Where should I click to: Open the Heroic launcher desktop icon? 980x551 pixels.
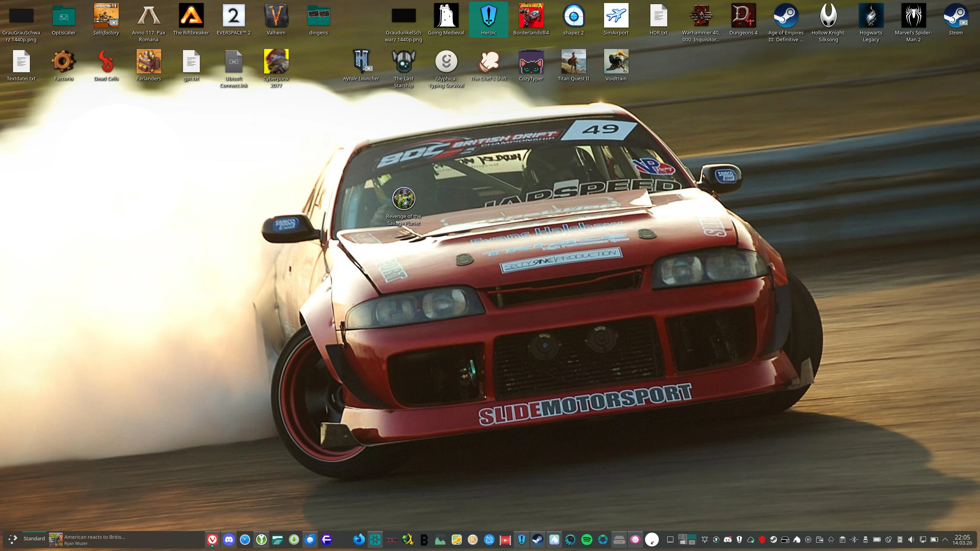[488, 16]
